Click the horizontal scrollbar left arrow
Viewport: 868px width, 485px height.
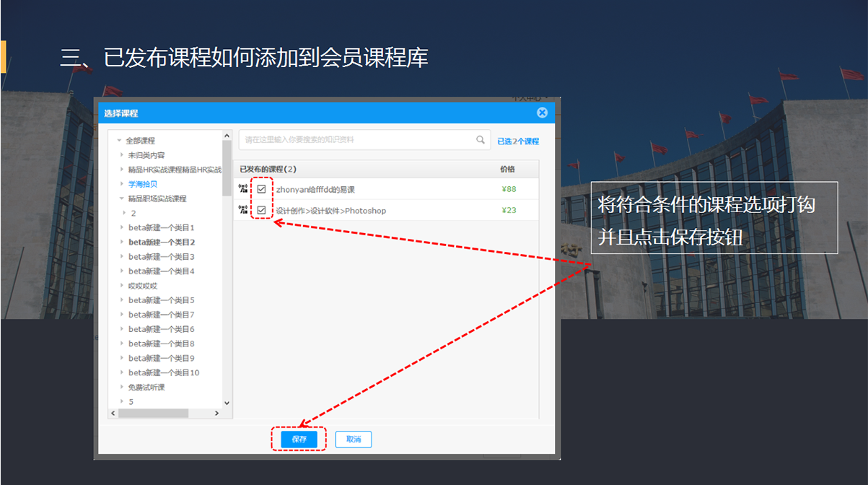pyautogui.click(x=113, y=414)
